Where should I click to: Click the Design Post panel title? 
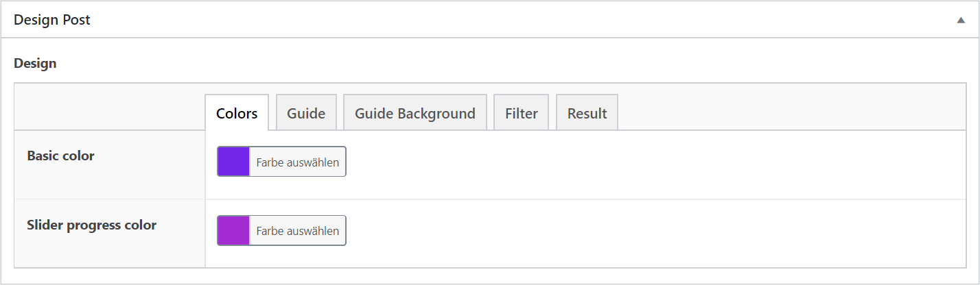[x=52, y=20]
